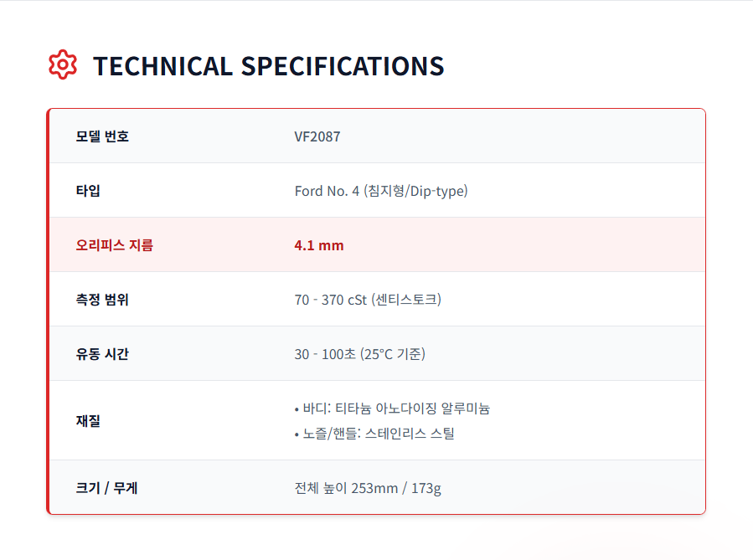Click the model number value VF2087

pos(317,136)
